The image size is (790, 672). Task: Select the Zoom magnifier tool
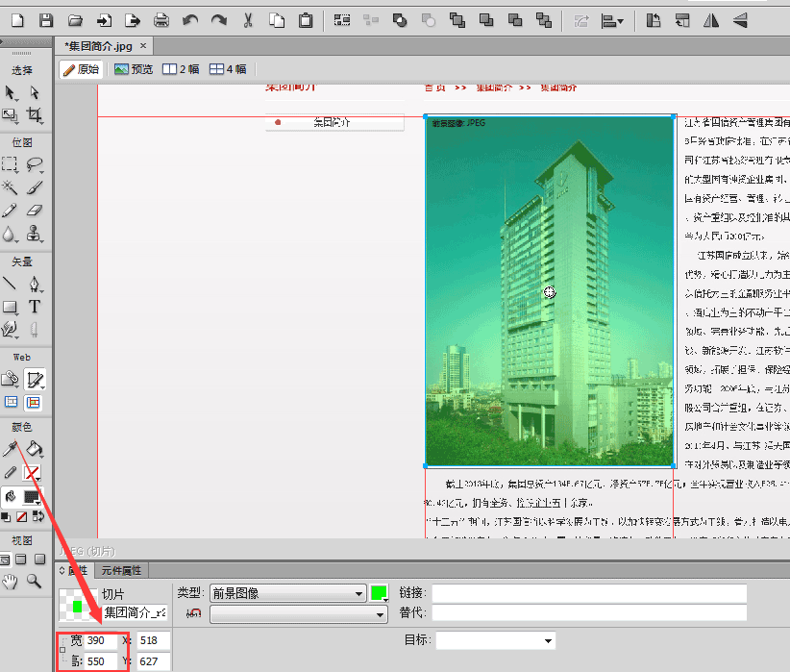[35, 581]
